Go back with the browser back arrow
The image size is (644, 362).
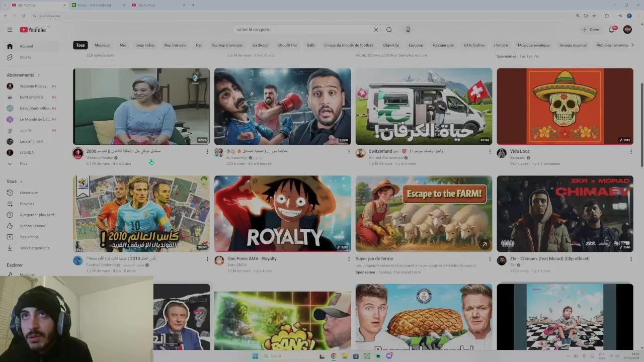[6, 16]
